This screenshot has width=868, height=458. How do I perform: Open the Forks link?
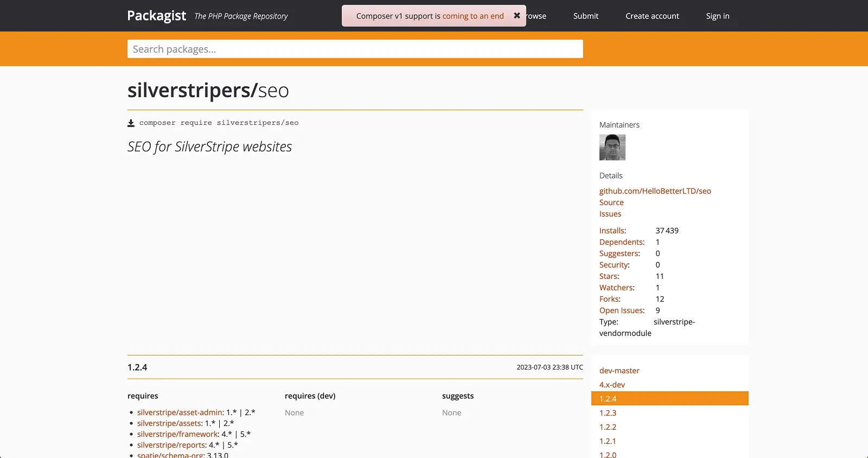click(x=610, y=299)
